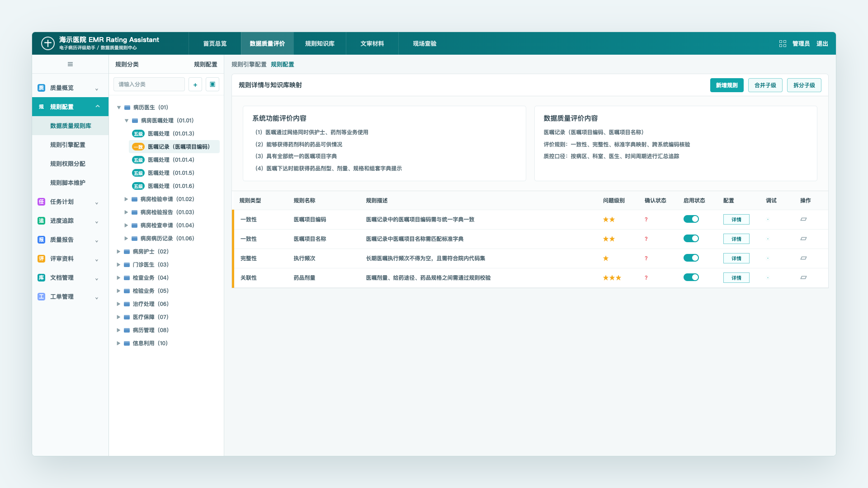
Task: Go to the 现场查验 top tab
Action: coord(425,43)
